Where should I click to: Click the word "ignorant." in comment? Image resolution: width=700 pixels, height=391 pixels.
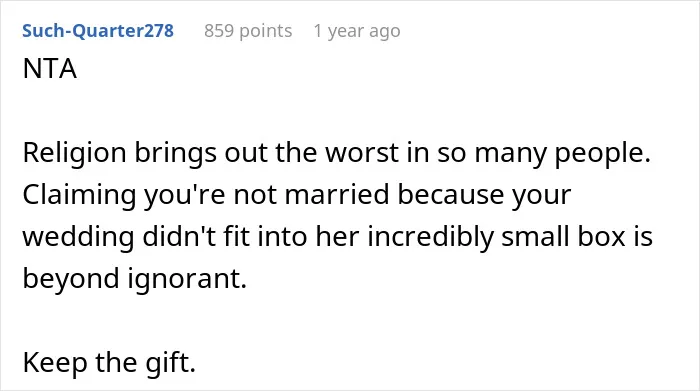tap(188, 279)
